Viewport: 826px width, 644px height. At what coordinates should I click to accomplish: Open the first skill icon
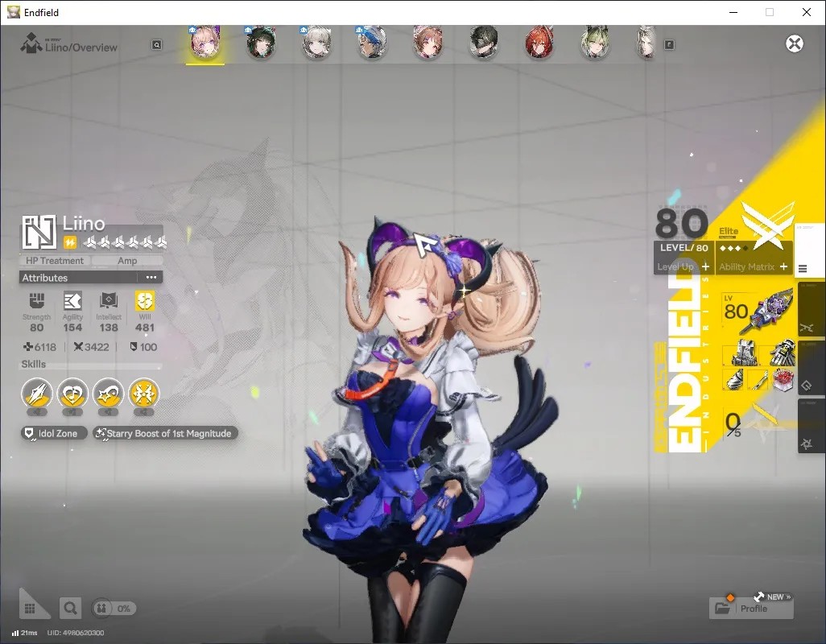[37, 394]
